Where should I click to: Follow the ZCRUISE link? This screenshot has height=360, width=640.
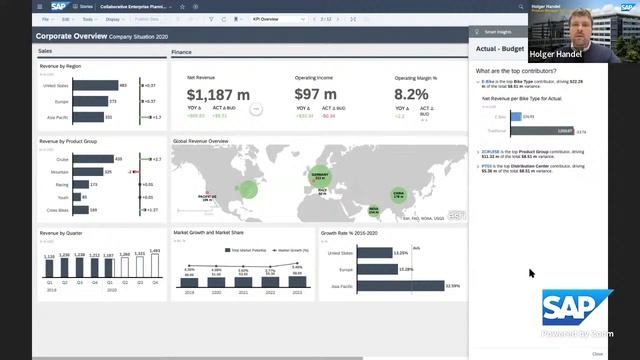click(x=490, y=152)
